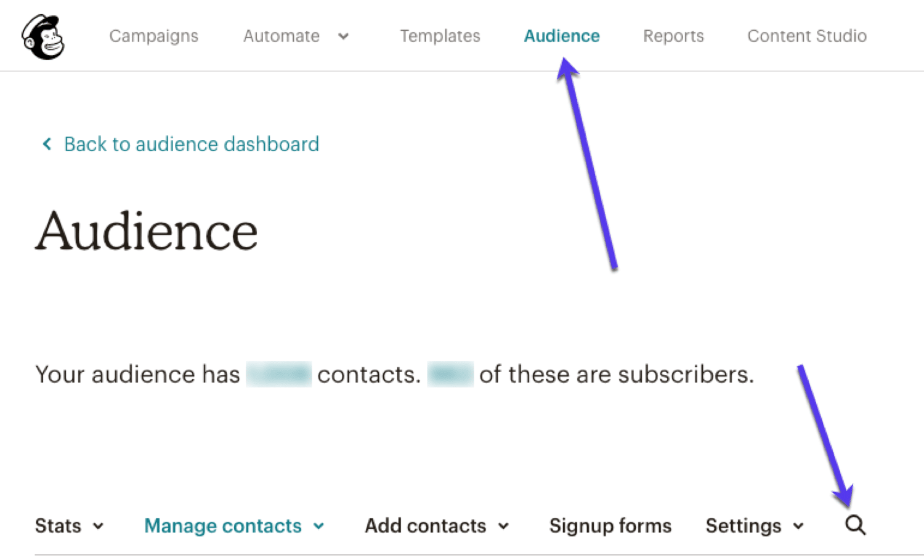The image size is (924, 560).
Task: Go to Content Studio
Action: (x=806, y=36)
